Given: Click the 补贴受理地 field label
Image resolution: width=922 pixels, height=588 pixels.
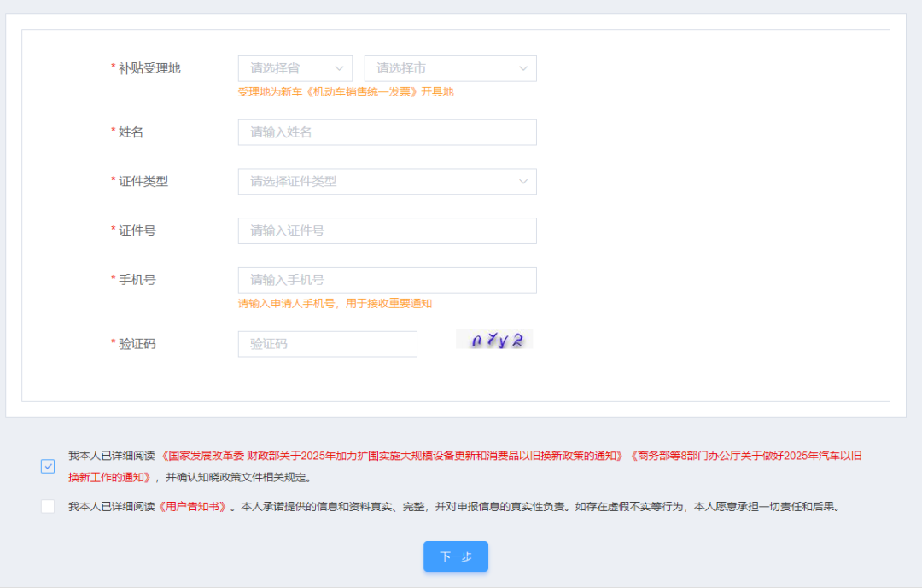Looking at the screenshot, I should tap(149, 68).
